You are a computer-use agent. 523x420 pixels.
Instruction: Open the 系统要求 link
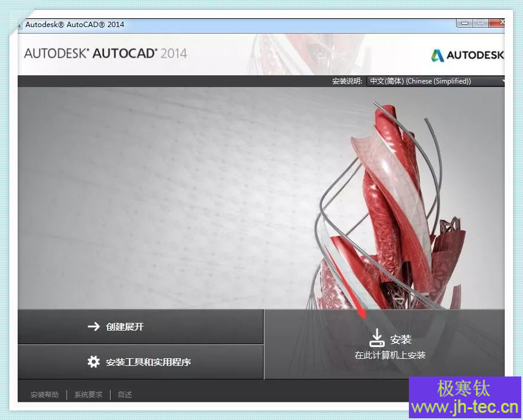[x=88, y=395]
